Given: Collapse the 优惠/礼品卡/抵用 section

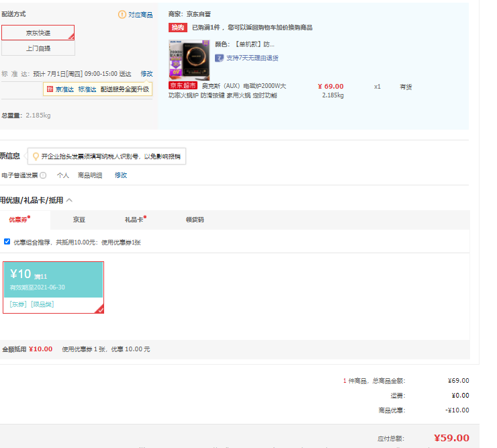Looking at the screenshot, I should [x=69, y=200].
